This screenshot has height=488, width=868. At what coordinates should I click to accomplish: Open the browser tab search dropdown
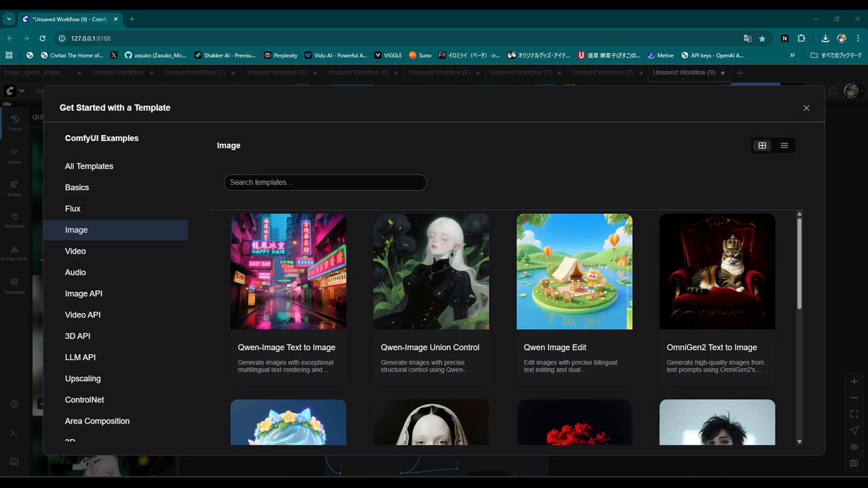(x=9, y=19)
